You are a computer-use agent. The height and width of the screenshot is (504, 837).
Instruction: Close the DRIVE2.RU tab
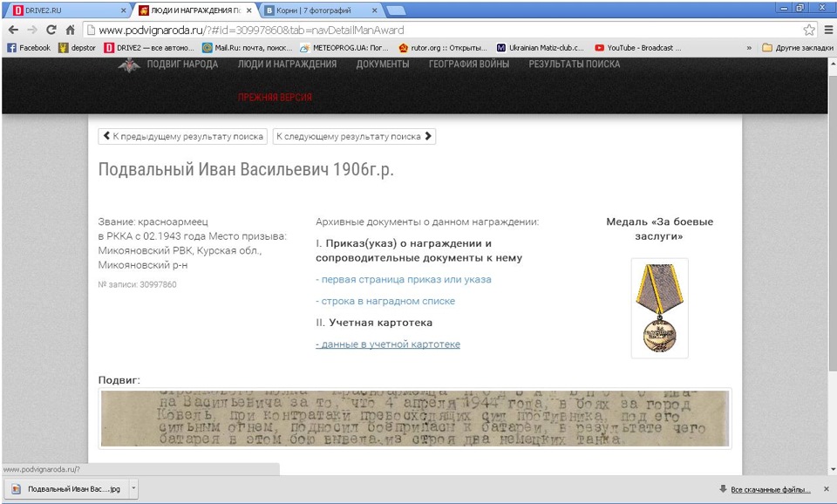click(x=123, y=10)
